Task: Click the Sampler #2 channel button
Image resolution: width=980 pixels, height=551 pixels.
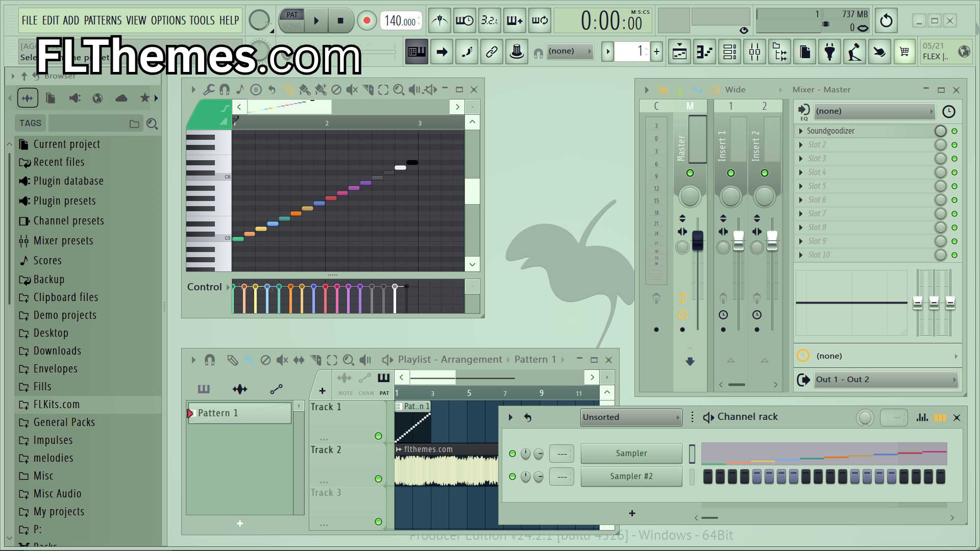Action: click(631, 477)
